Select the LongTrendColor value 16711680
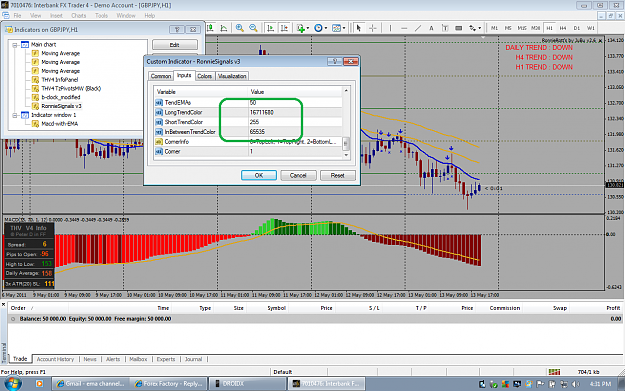Viewport: 625px width, 391px height. 261,112
